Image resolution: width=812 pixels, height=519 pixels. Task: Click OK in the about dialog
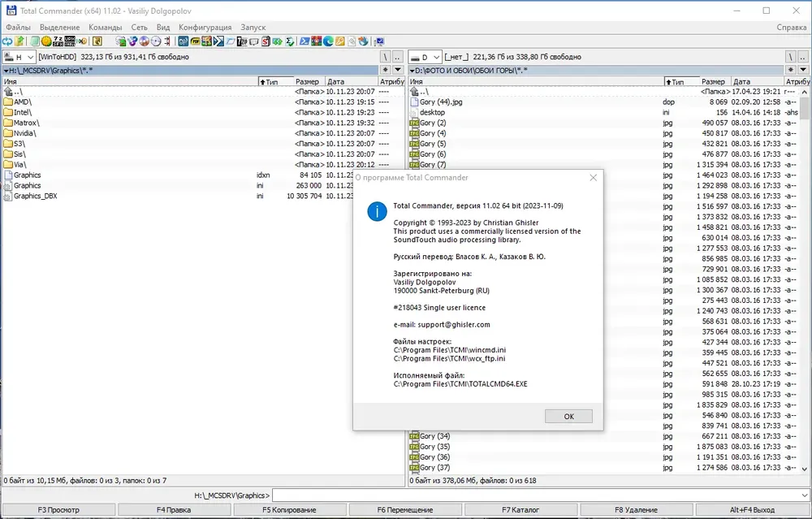coord(568,417)
